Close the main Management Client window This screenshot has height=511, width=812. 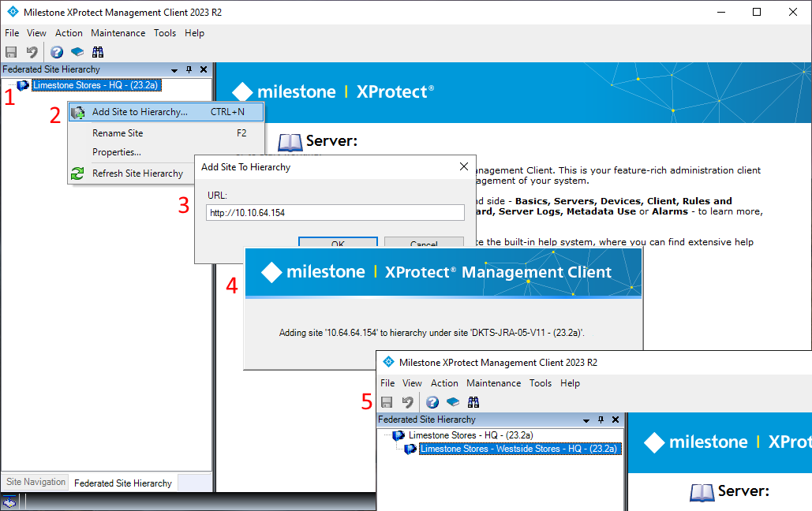pyautogui.click(x=793, y=12)
